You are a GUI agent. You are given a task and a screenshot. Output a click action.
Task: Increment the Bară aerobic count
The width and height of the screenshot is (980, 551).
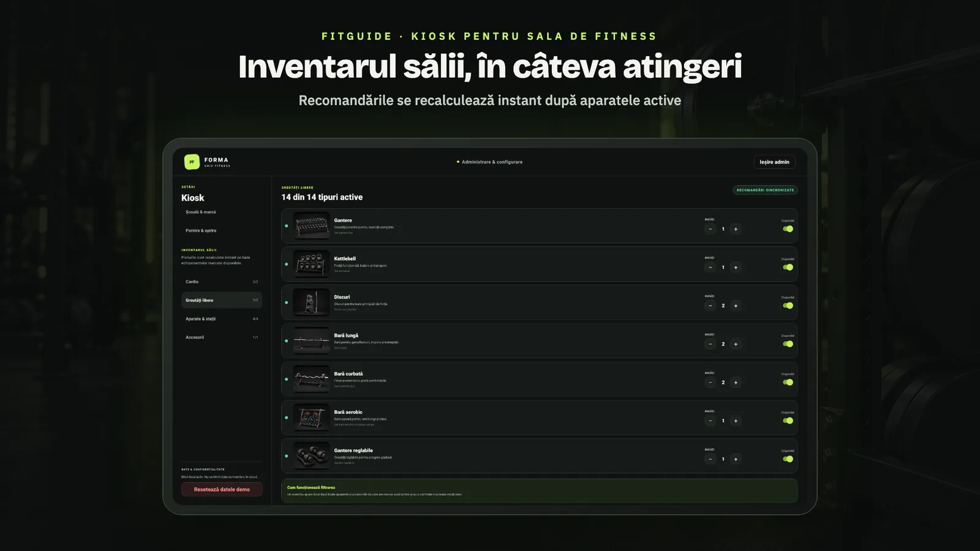point(736,421)
